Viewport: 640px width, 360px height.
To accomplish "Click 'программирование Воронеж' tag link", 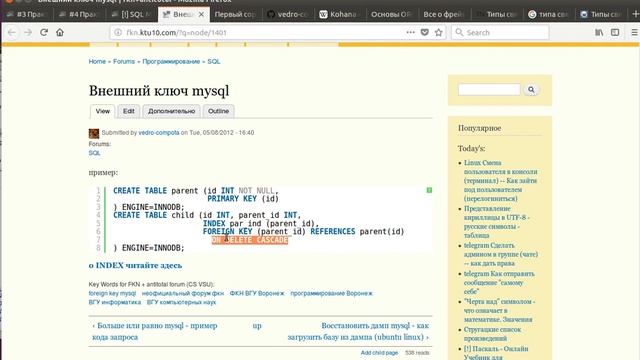I will [x=331, y=293].
